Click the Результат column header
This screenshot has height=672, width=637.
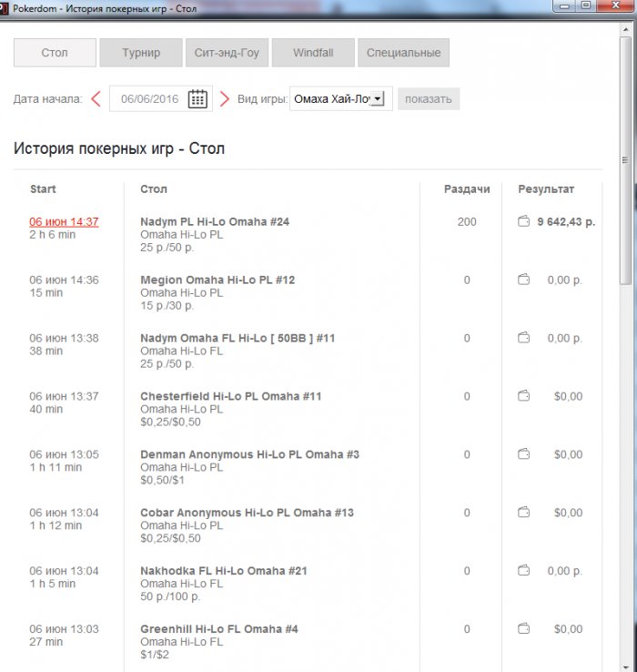(546, 189)
